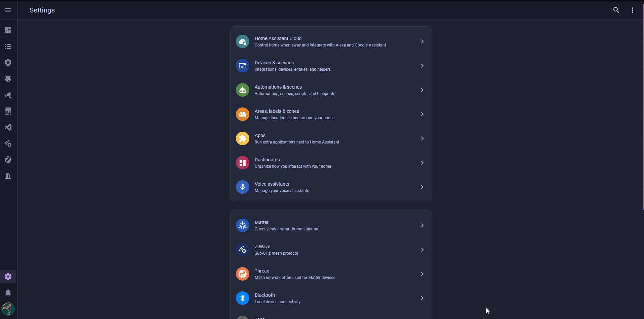Click the page vertical scrollbar
The image size is (644, 319).
pos(643,105)
